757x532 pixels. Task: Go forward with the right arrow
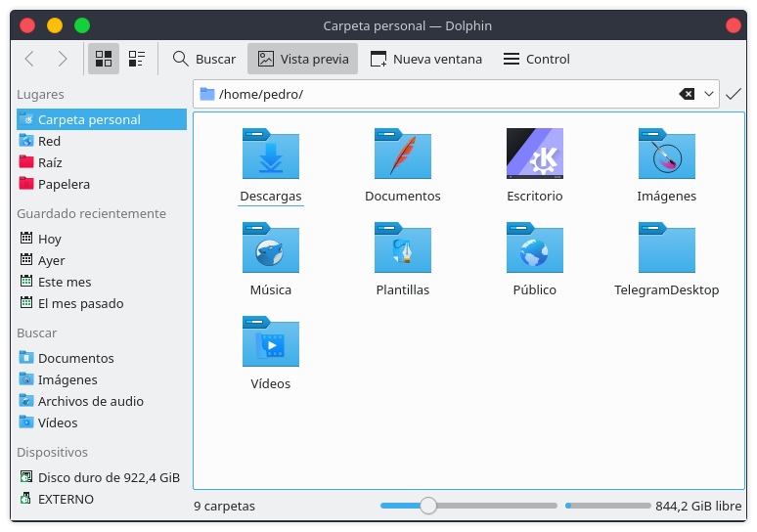pos(63,59)
